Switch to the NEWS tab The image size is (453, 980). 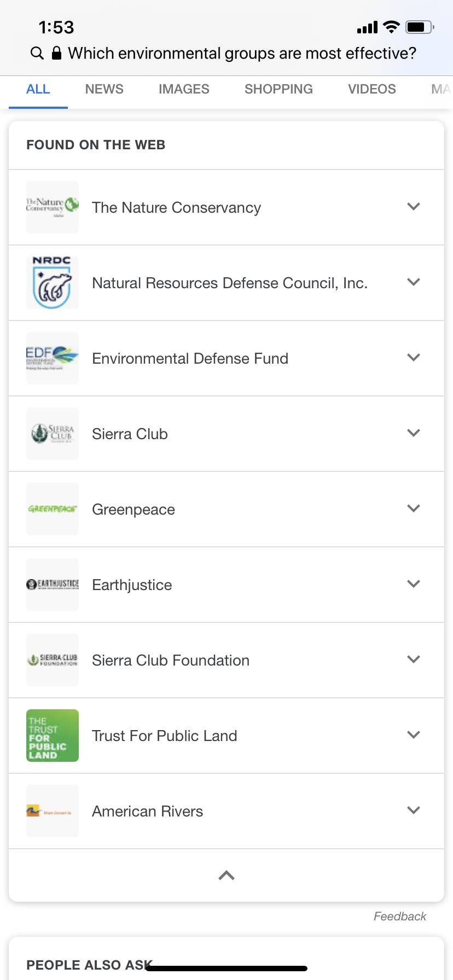(x=104, y=89)
